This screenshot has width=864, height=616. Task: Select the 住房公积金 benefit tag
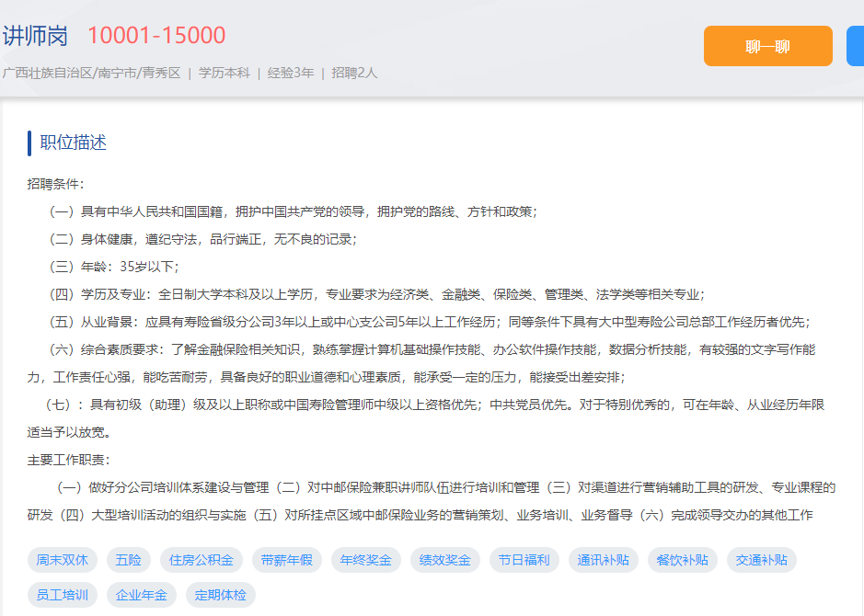[x=202, y=561]
